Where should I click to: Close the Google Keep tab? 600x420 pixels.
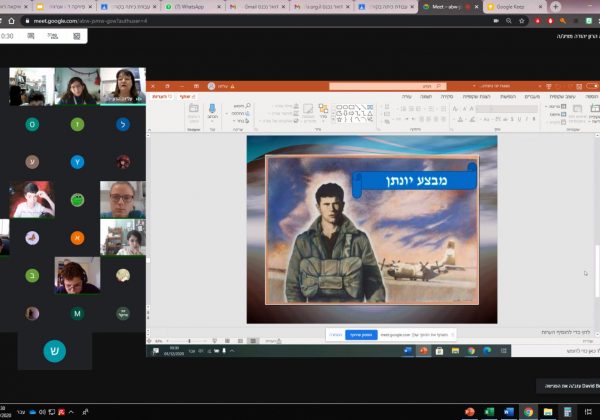pos(540,7)
